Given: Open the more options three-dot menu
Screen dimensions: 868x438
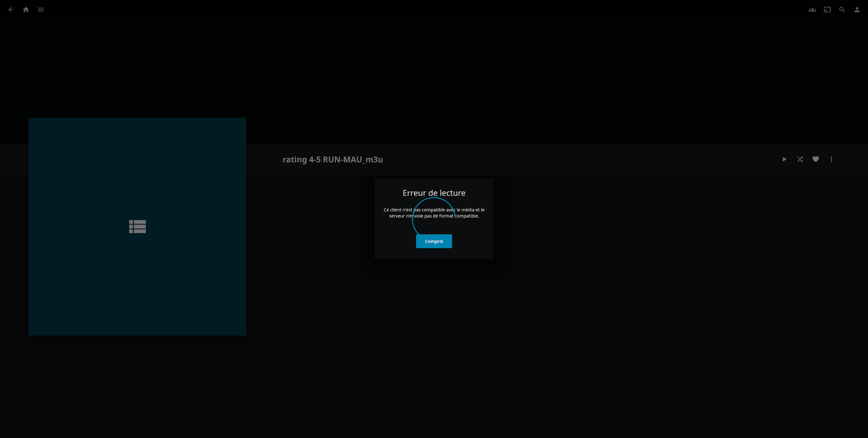Looking at the screenshot, I should [x=831, y=159].
